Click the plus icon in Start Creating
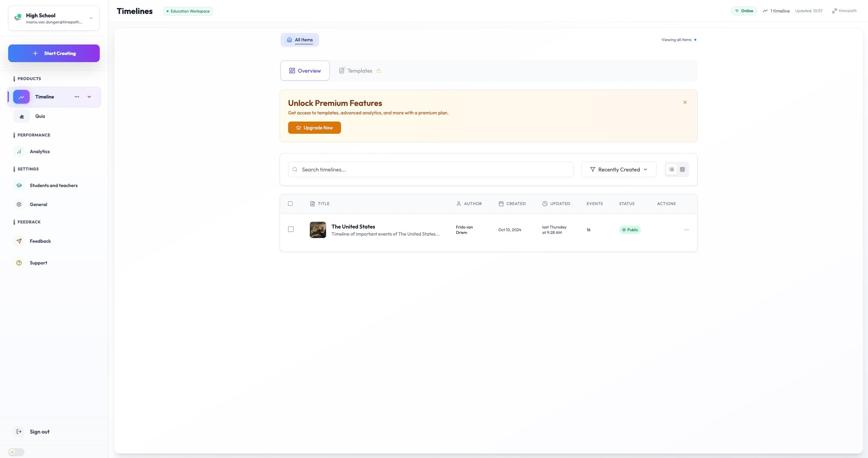 point(35,53)
